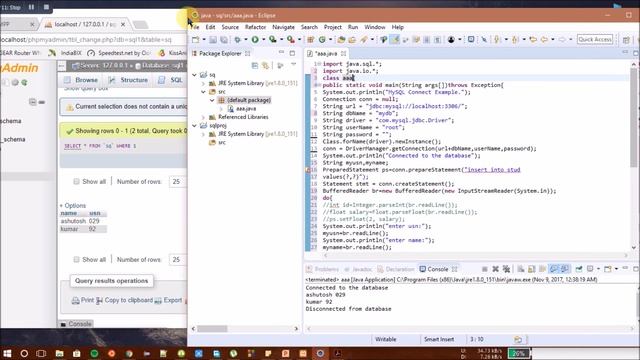
Task: Open the Window menu in Eclipse
Action: click(x=375, y=27)
